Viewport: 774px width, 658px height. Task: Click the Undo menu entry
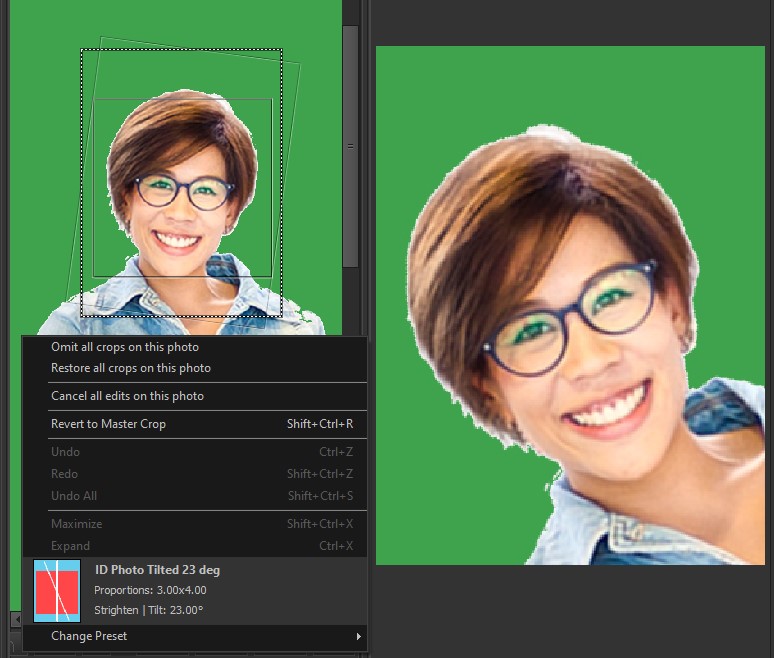click(64, 452)
